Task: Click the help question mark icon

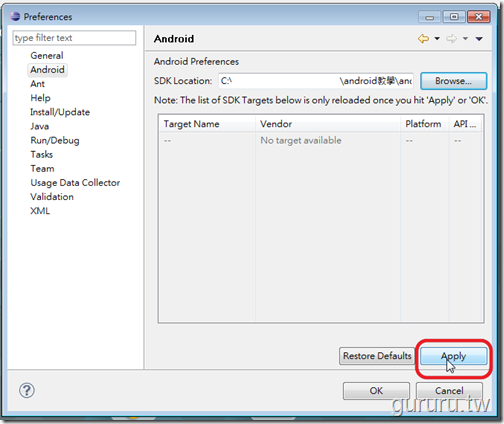Action: tap(27, 390)
